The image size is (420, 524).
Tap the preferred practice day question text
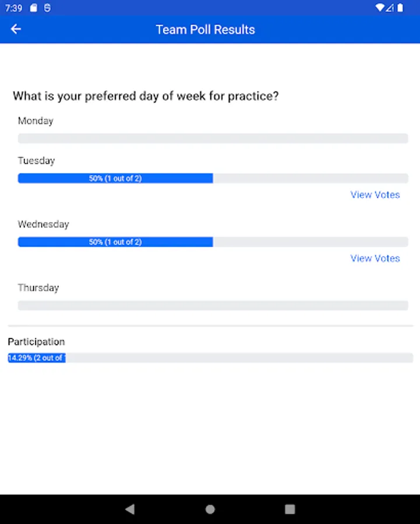146,96
